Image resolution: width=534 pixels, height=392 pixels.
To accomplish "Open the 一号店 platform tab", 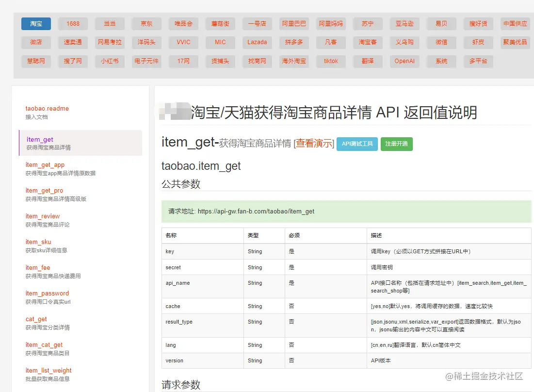I will click(257, 23).
